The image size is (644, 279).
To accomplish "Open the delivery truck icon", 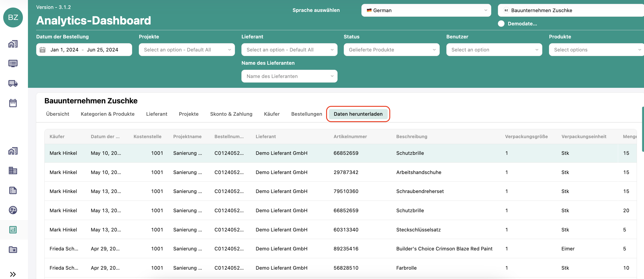I will point(13,83).
